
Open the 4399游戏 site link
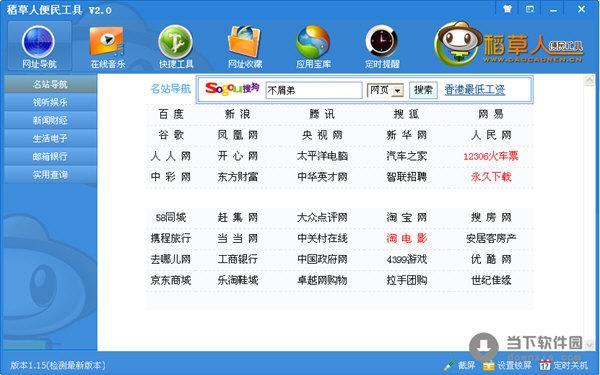(406, 259)
